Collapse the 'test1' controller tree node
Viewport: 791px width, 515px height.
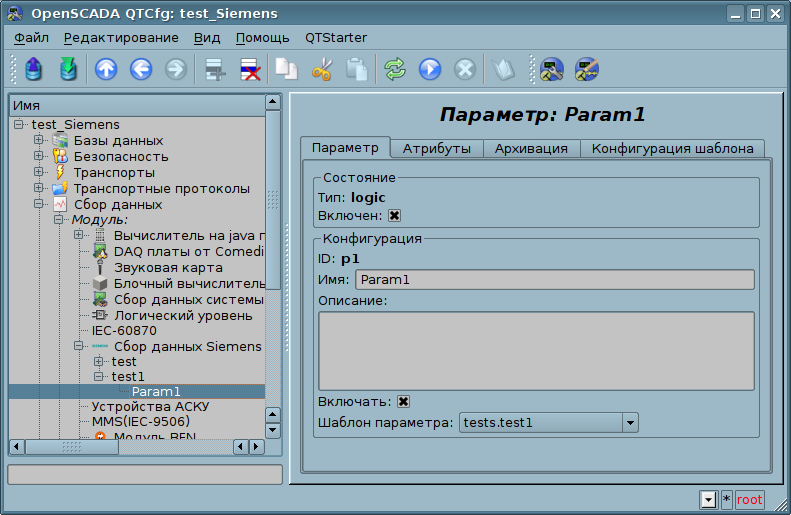pos(98,377)
